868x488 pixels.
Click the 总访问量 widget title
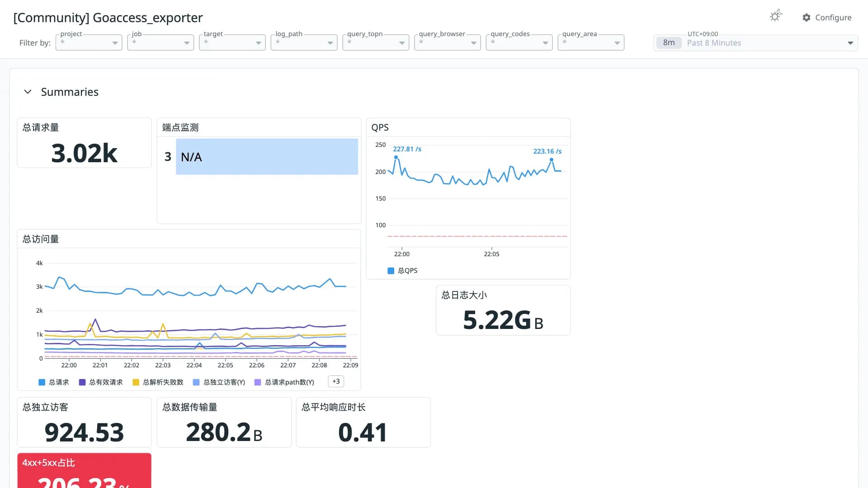(x=41, y=239)
